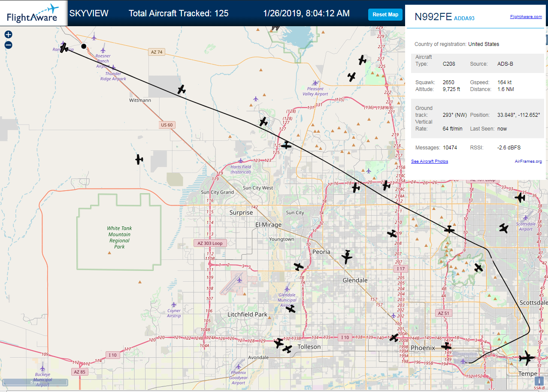Select the aircraft near exit 225
Viewport: 548px width, 392px height.
tap(363, 60)
